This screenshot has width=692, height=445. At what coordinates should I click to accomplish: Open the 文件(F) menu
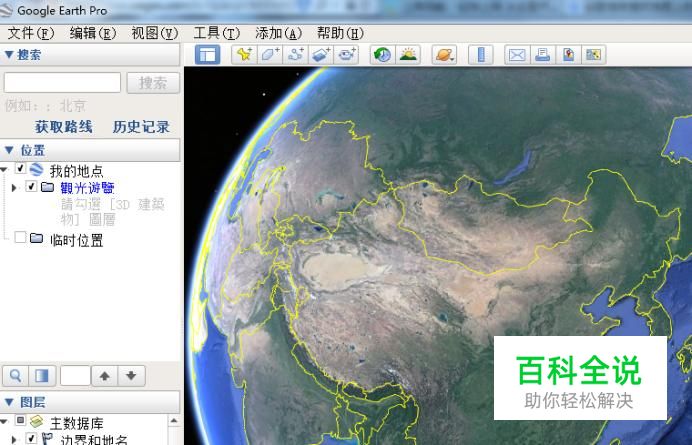(x=31, y=33)
